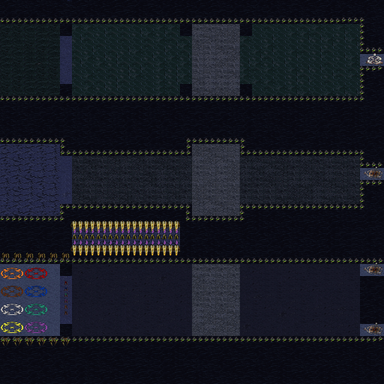The width and height of the screenshot is (384, 384).
Task: Click the brown creature at the dark hall's lower right corner
Action: (373, 330)
